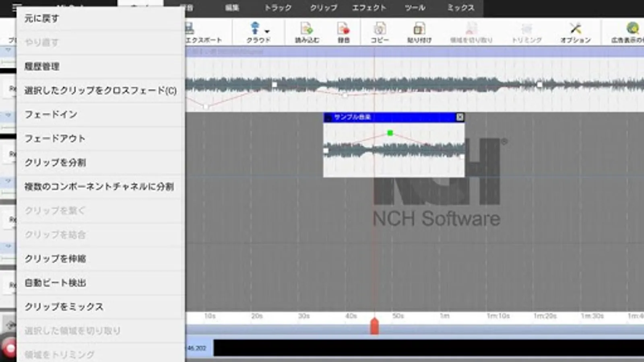Click the 50s mark on the timeline ruler
The image size is (644, 362).
(398, 316)
